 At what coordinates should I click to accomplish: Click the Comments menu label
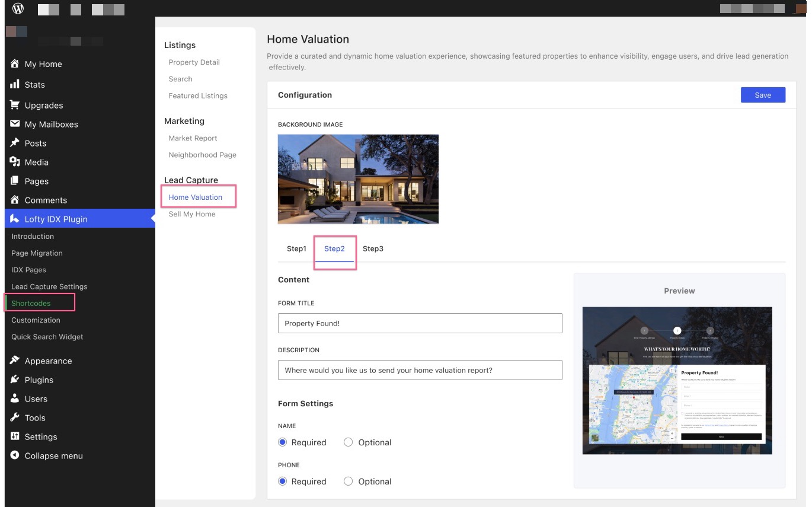coord(46,200)
